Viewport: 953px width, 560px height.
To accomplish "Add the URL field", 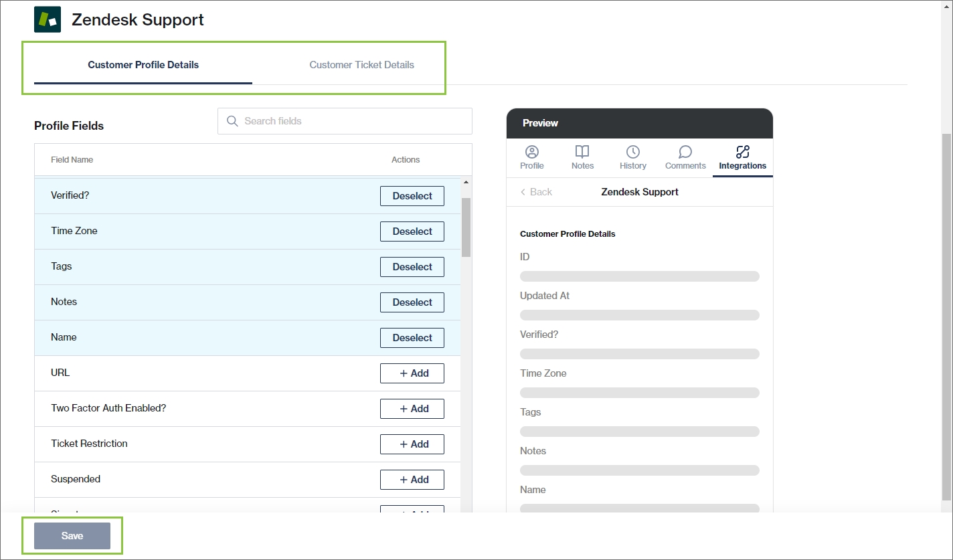I will 412,373.
